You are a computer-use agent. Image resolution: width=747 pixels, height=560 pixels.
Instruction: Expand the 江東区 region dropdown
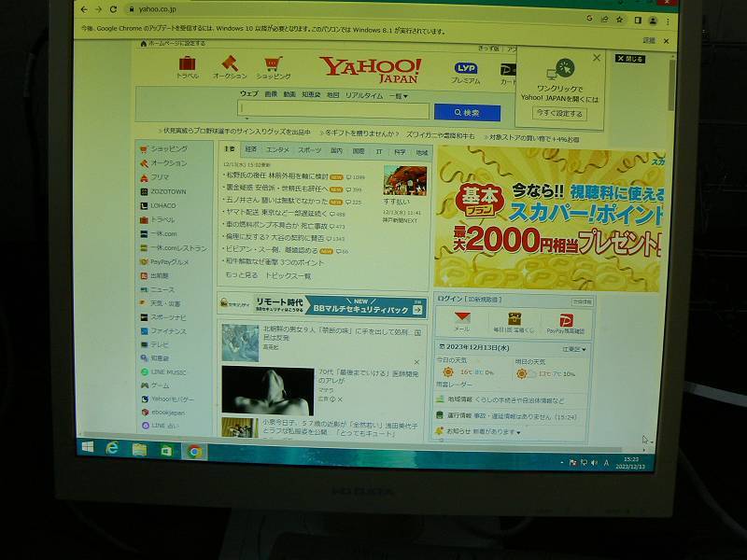coord(573,349)
